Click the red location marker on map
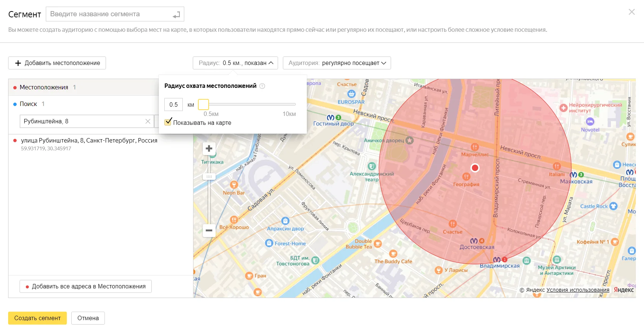 (x=475, y=168)
